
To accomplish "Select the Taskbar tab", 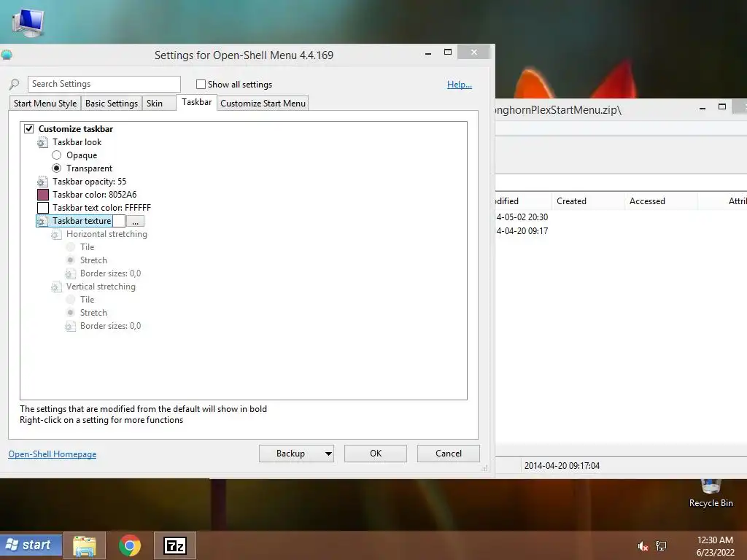I will (x=197, y=102).
